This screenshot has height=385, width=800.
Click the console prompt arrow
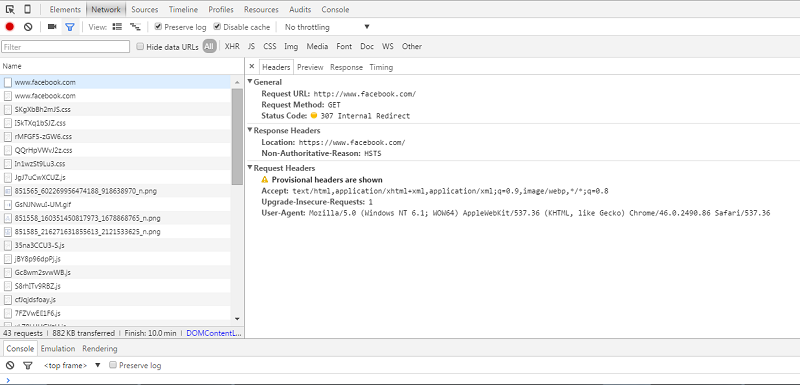pyautogui.click(x=8, y=379)
